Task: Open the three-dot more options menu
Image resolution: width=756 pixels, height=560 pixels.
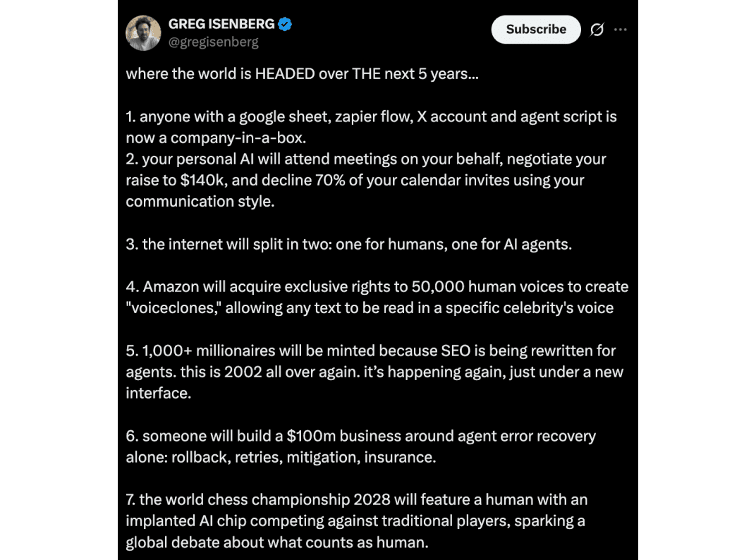Action: click(x=620, y=30)
